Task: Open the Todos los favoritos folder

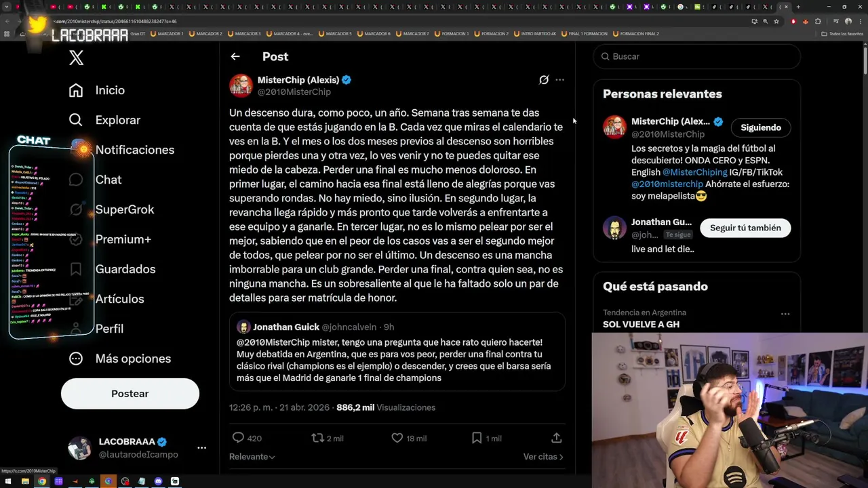Action: click(x=842, y=33)
